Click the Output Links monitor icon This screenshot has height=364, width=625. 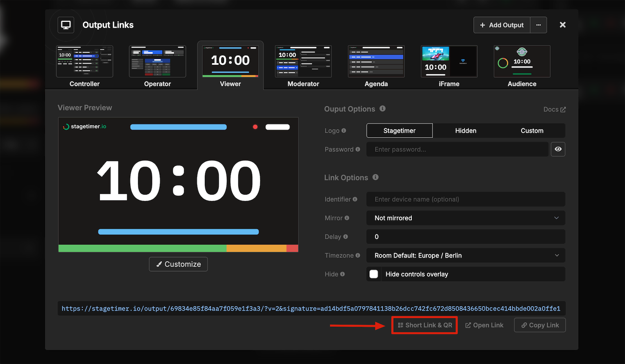(66, 25)
